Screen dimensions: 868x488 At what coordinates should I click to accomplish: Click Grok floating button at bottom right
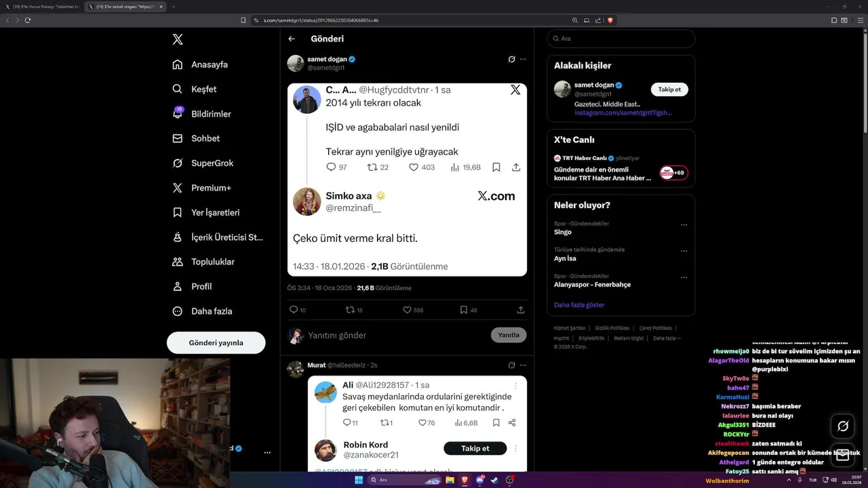(x=843, y=426)
